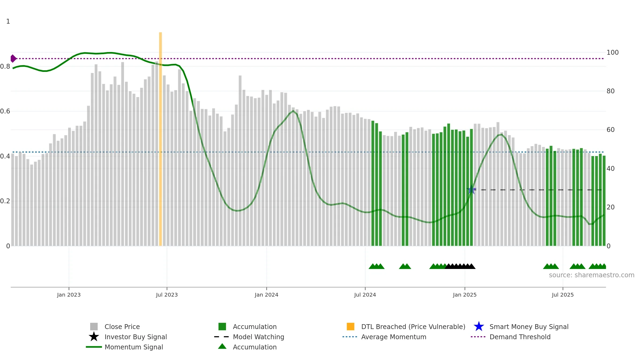Click the green Momentum Signal legend line

pyautogui.click(x=94, y=347)
